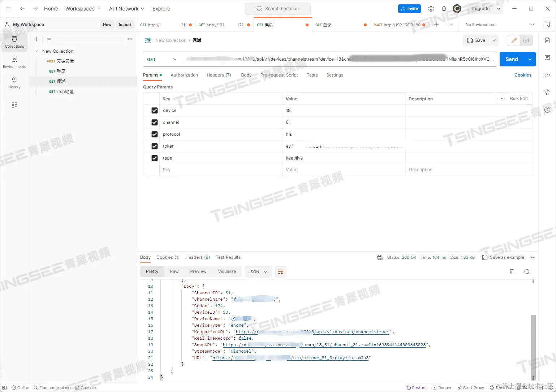
Task: Switch to the Pre-request Script tab
Action: [279, 75]
